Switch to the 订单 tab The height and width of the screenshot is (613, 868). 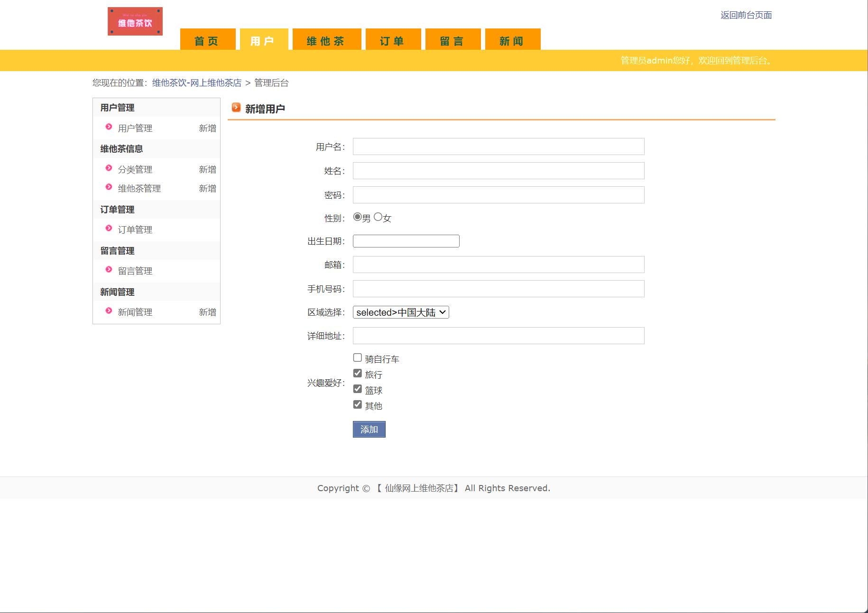392,41
